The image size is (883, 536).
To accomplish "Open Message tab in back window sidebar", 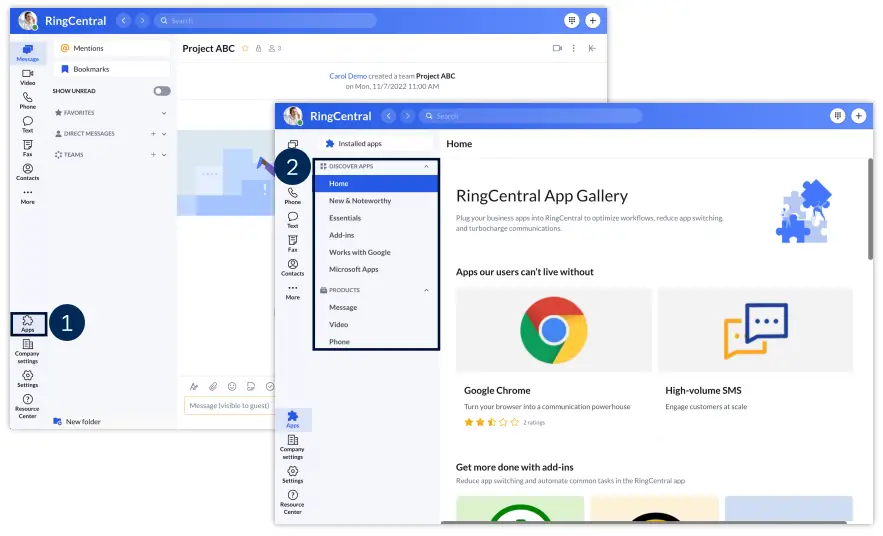I will tap(28, 52).
